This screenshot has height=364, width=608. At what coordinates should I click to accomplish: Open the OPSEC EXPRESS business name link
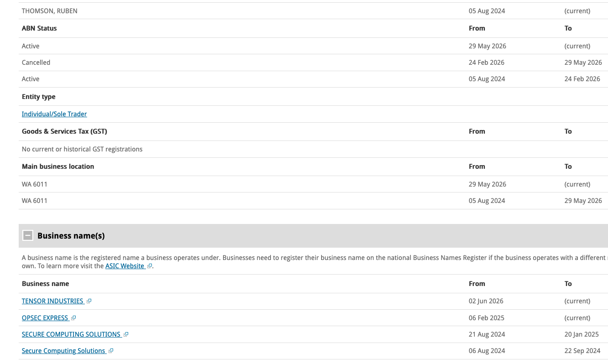(45, 318)
